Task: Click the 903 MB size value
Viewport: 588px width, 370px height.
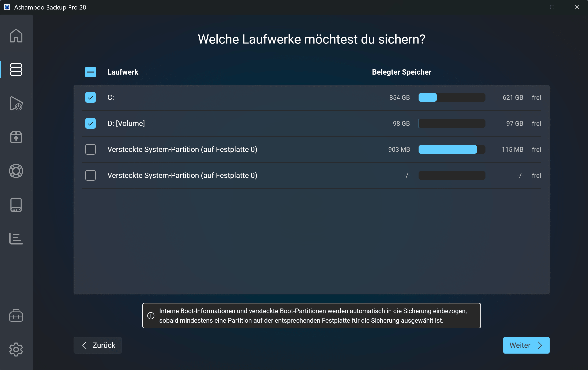Action: click(x=399, y=149)
